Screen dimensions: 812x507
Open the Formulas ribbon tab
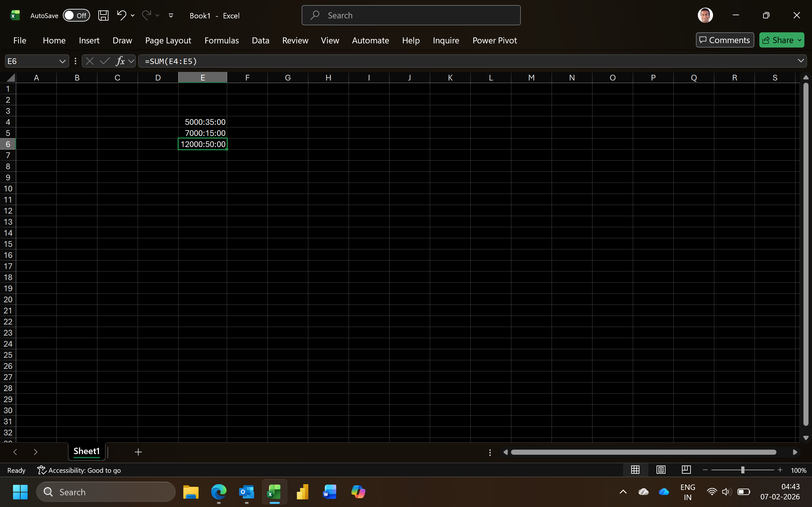[221, 40]
